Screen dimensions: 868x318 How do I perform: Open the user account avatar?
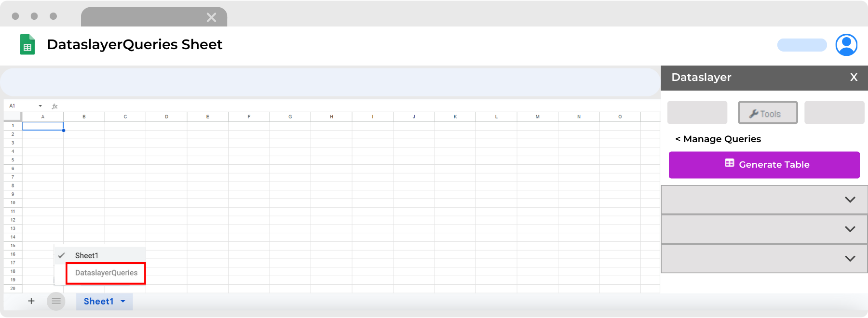point(846,45)
